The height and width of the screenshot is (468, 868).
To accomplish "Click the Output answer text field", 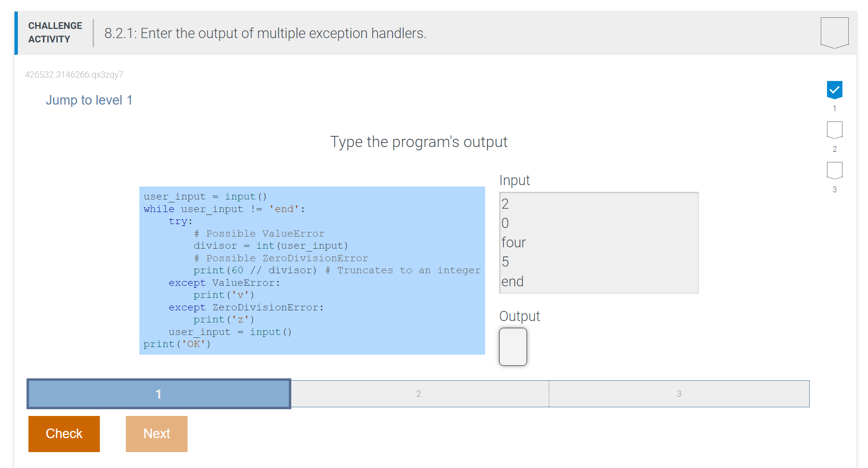I will 513,347.
